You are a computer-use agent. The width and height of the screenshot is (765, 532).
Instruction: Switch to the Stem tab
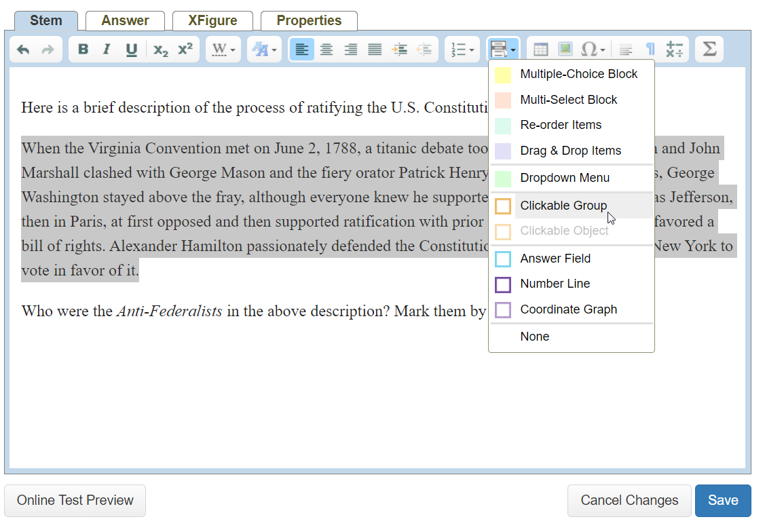[46, 20]
